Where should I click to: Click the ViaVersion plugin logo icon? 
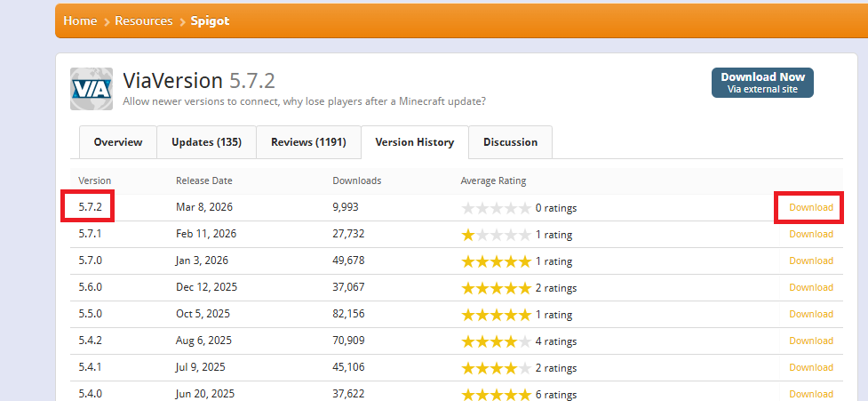(x=92, y=89)
